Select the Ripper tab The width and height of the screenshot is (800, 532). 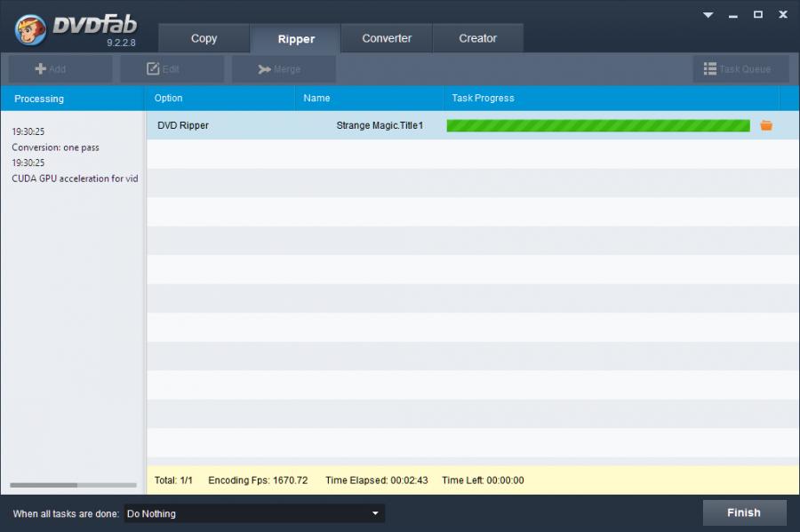[296, 39]
